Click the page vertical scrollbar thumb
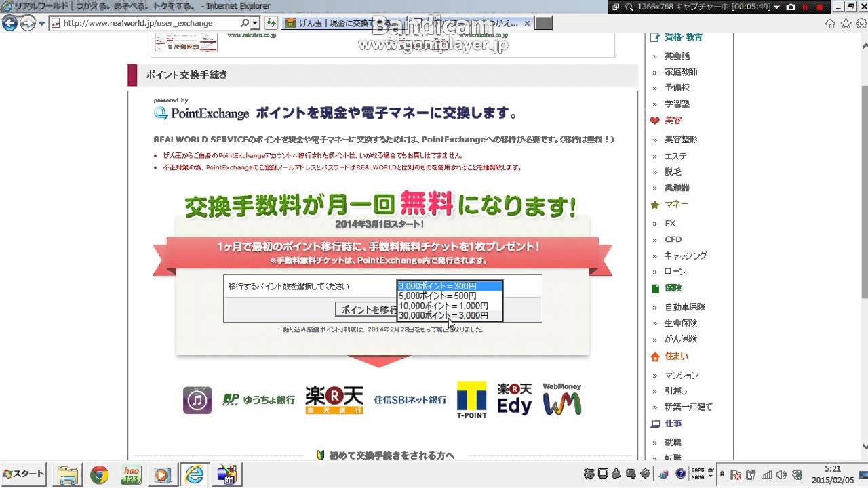Viewport: 868px width, 488px height. 864,192
